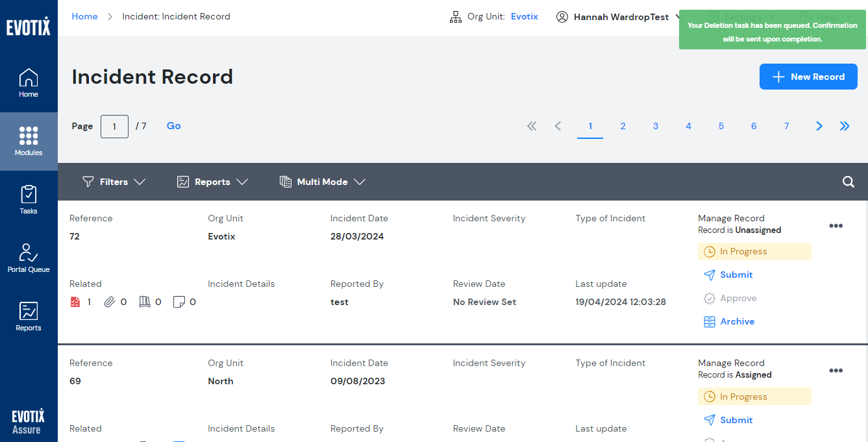Click the search magnifier icon

pyautogui.click(x=848, y=182)
